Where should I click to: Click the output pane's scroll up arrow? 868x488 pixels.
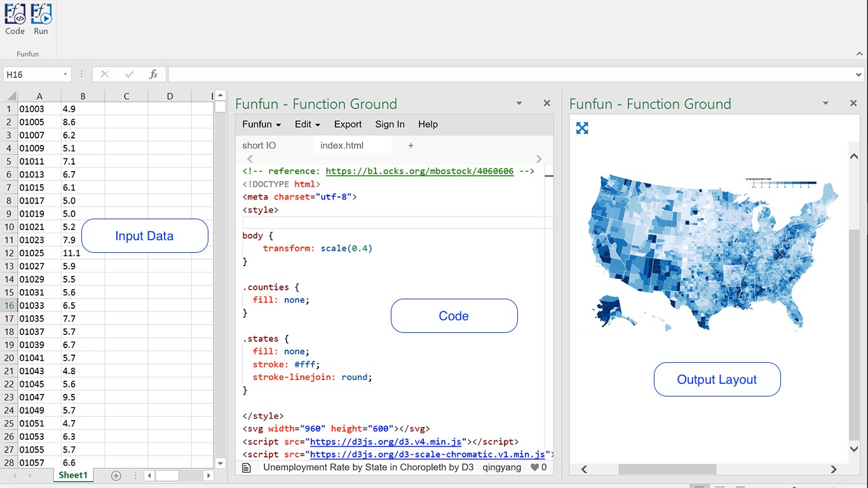click(x=855, y=156)
